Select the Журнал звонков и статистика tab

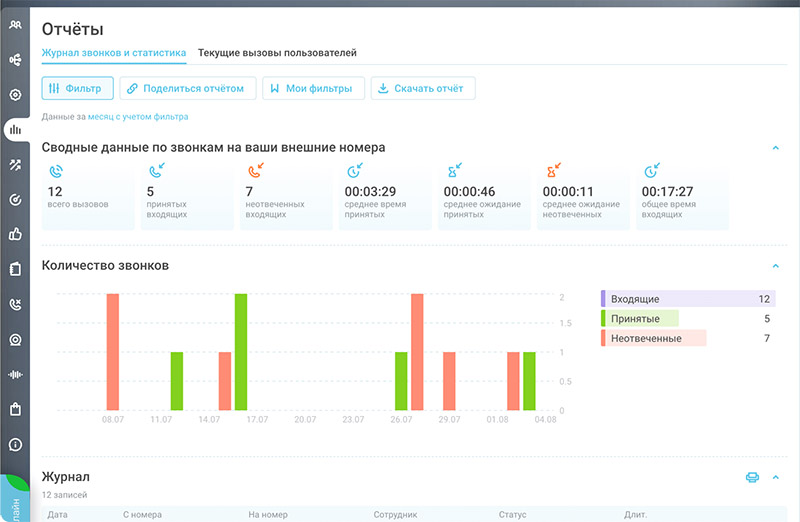[x=113, y=52]
